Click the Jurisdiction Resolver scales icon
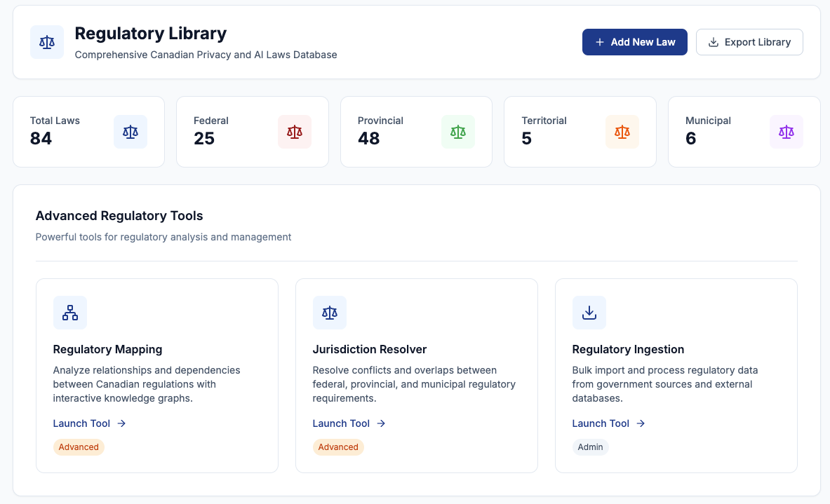830x504 pixels. click(330, 313)
